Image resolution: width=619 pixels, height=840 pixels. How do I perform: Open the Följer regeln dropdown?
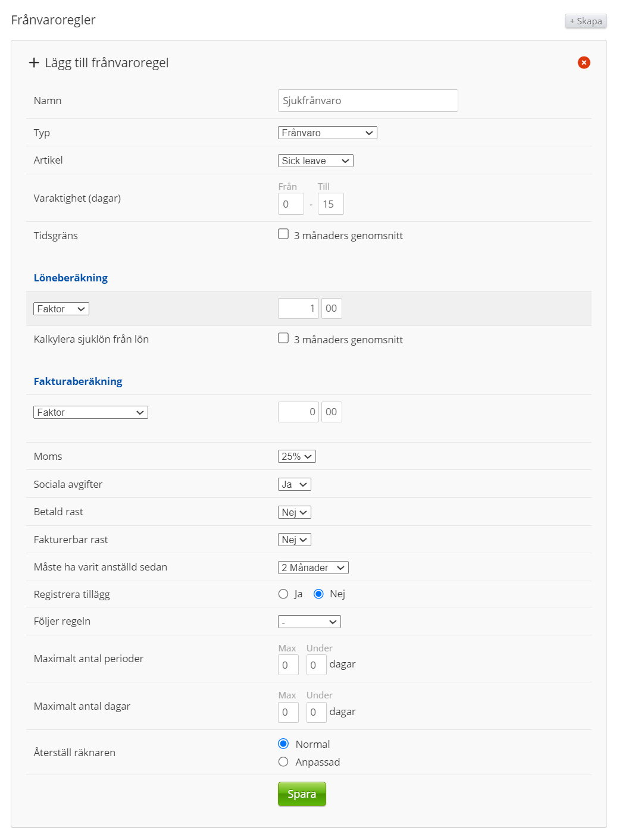pos(309,622)
